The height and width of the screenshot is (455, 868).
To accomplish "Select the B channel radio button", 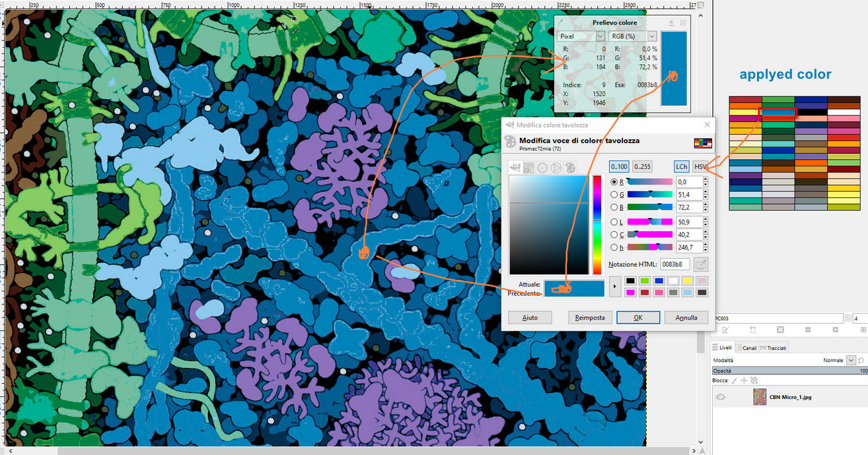I will click(615, 208).
